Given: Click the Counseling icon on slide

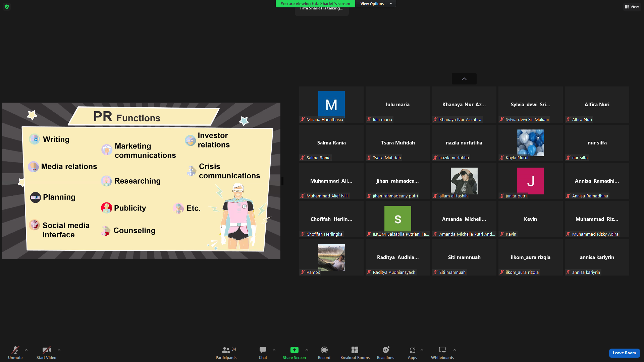Looking at the screenshot, I should click(106, 231).
